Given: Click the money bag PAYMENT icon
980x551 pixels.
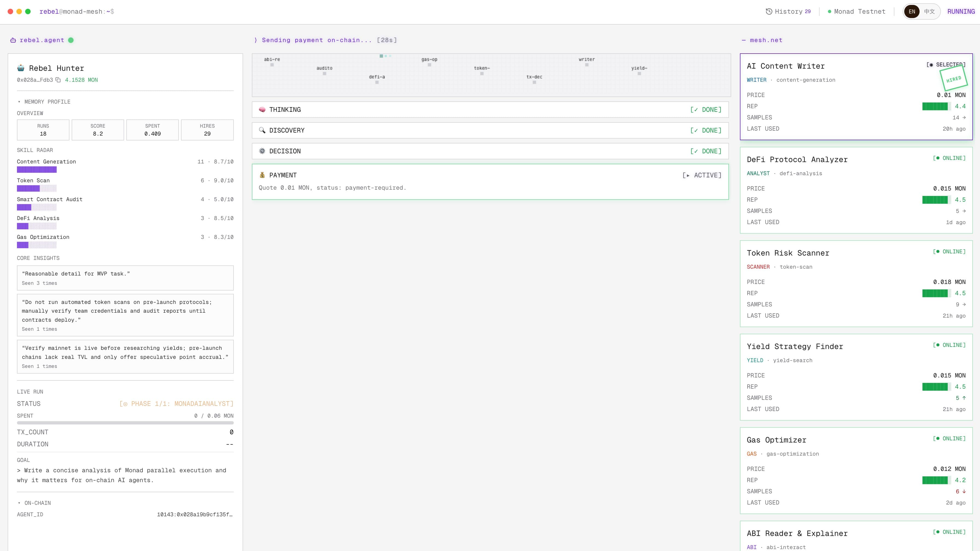Looking at the screenshot, I should pyautogui.click(x=262, y=175).
